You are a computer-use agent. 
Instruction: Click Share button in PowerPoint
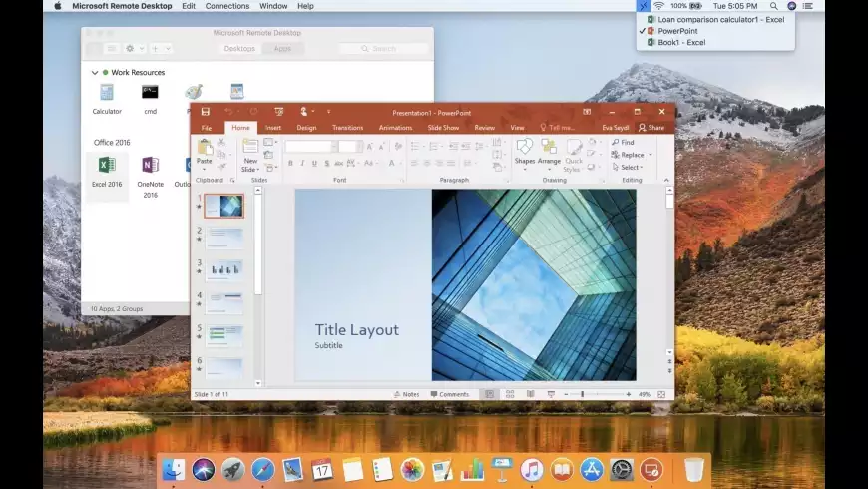651,128
